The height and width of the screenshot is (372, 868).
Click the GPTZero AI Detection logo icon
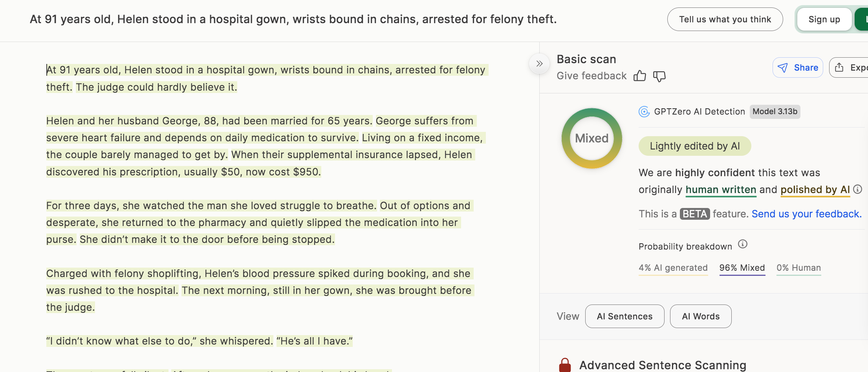coord(644,112)
